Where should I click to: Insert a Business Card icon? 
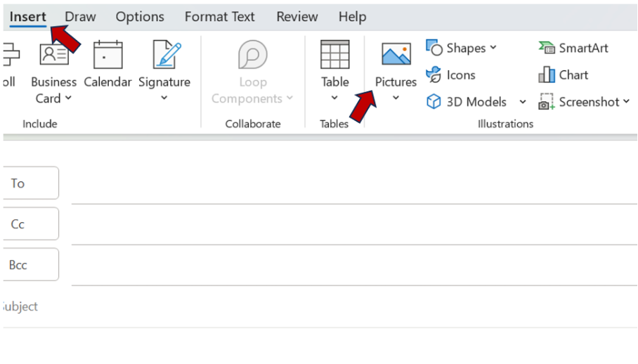53,55
